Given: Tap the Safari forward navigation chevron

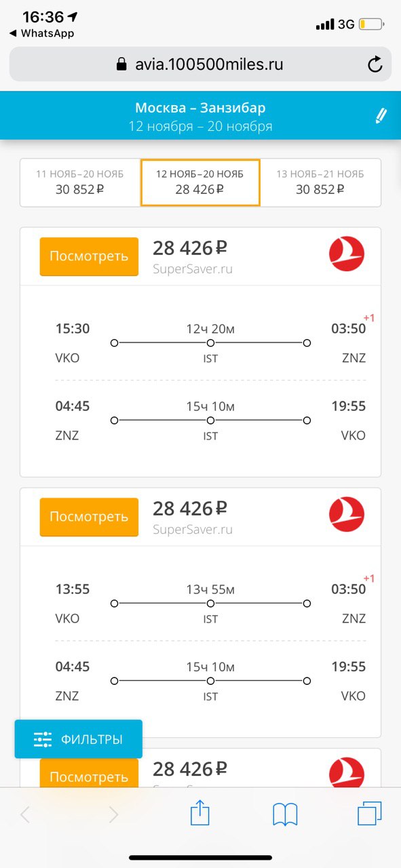Looking at the screenshot, I should coord(113,814).
